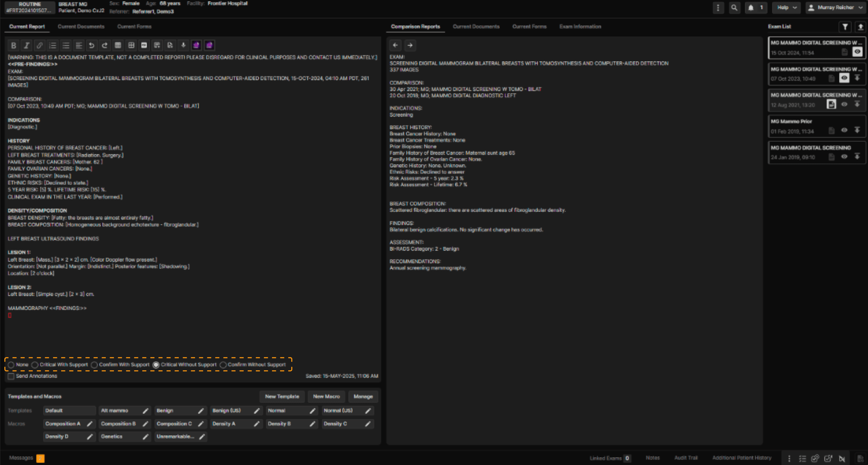Select Critical With Support radio option
This screenshot has width=868, height=465.
(x=35, y=365)
